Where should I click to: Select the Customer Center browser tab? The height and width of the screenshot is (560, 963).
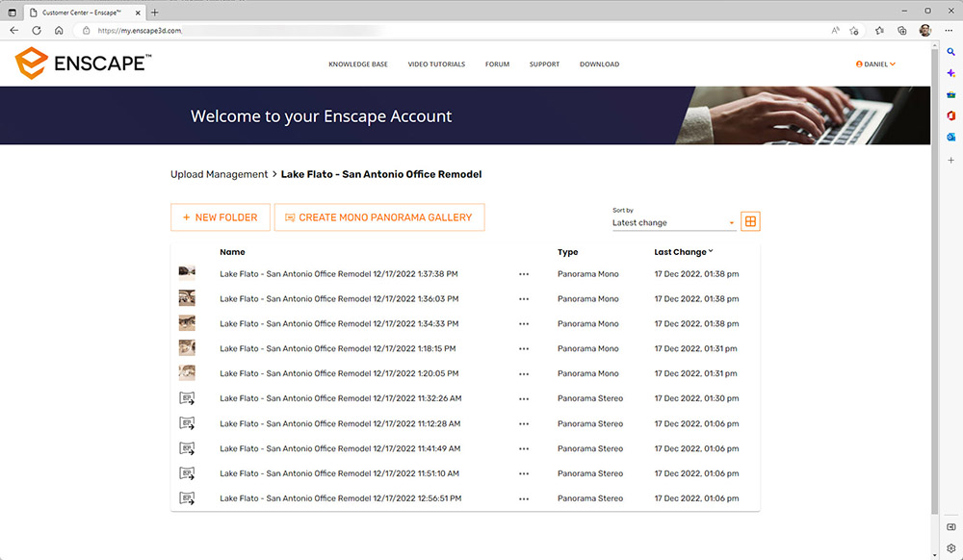pyautogui.click(x=85, y=13)
